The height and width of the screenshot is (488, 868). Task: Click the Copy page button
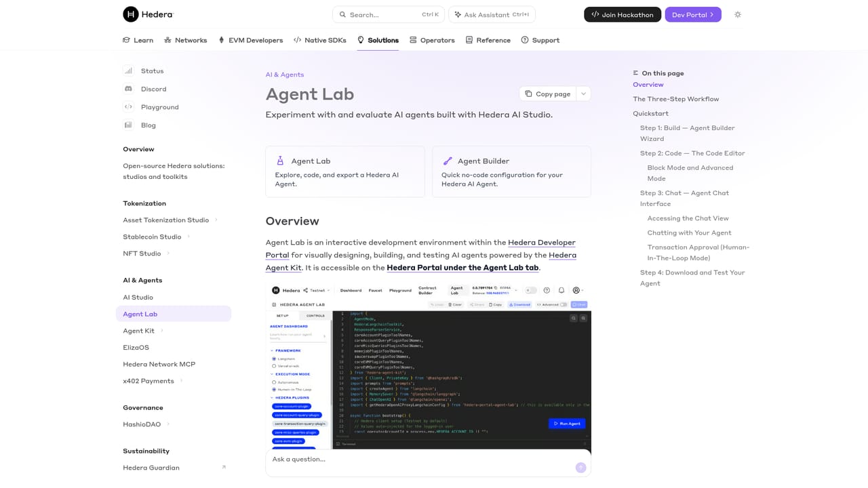click(547, 94)
